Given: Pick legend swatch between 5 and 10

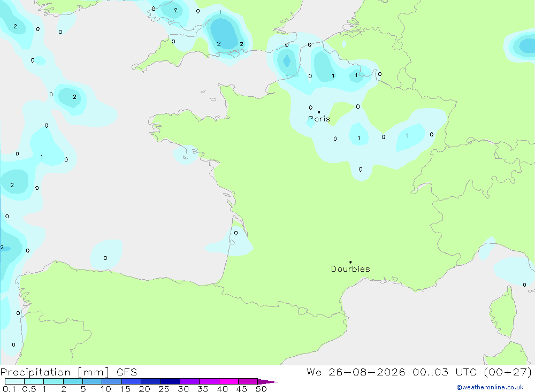Looking at the screenshot, I should pyautogui.click(x=93, y=381).
